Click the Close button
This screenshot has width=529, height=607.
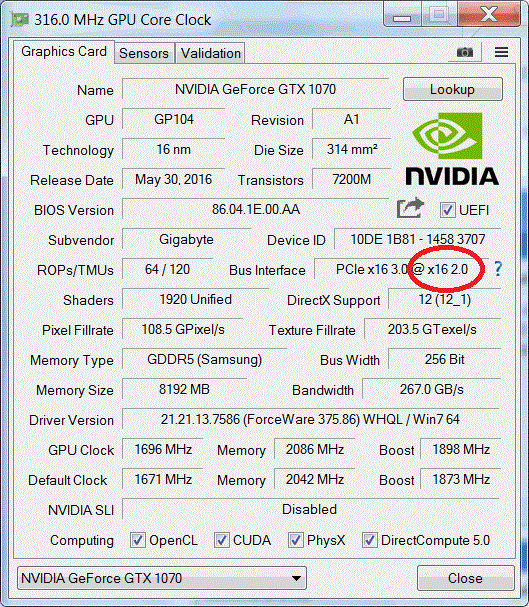[466, 578]
